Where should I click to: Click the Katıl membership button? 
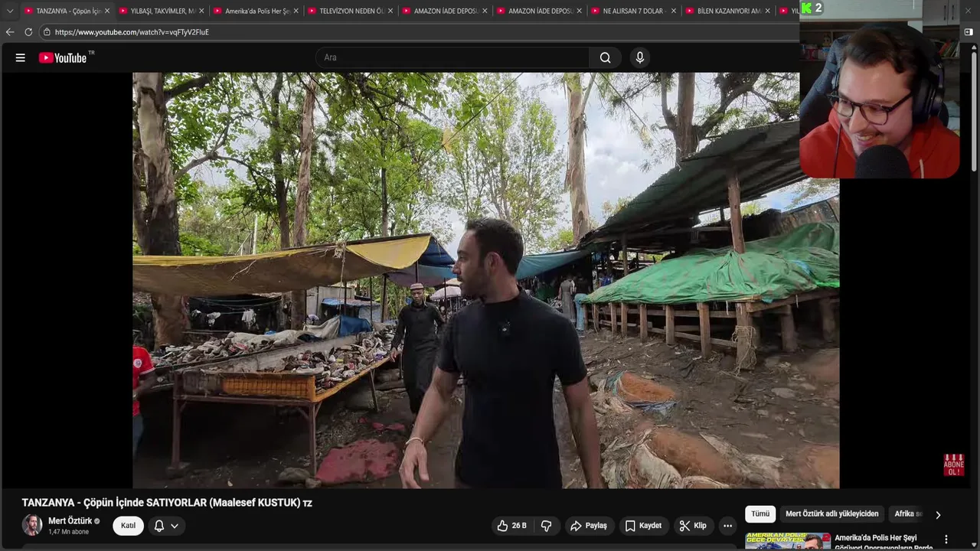128,526
